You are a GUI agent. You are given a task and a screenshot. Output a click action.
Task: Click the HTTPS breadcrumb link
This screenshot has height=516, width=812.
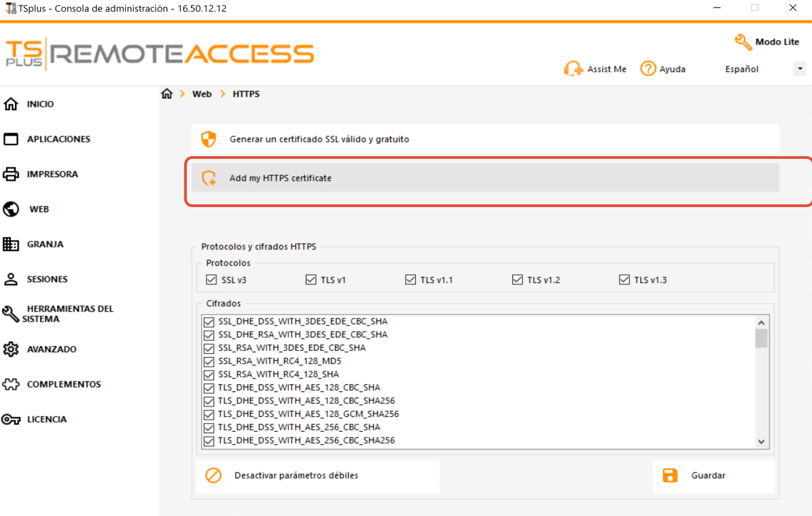pyautogui.click(x=246, y=94)
